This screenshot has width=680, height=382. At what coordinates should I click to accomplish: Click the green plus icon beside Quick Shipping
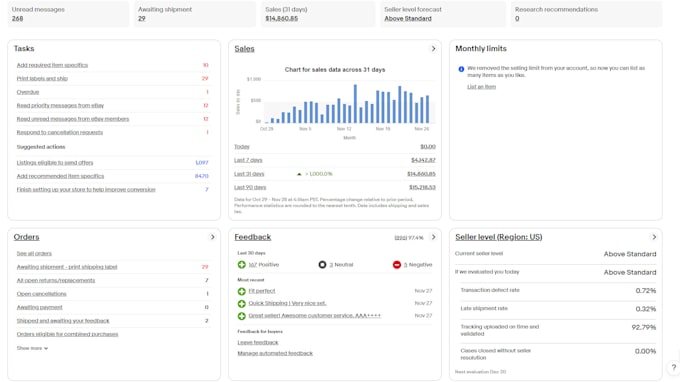(242, 304)
